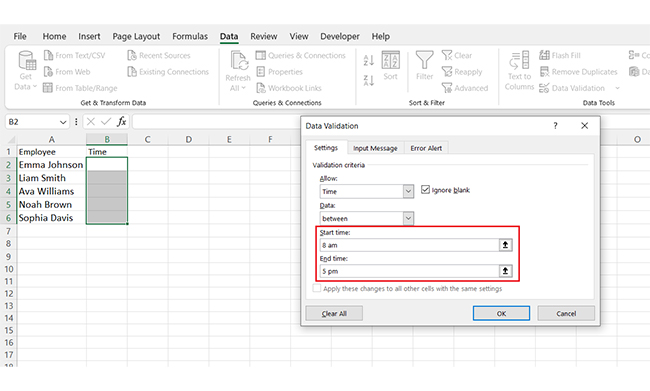This screenshot has height=391, width=650.
Task: Open Help tab
Action: tap(381, 36)
